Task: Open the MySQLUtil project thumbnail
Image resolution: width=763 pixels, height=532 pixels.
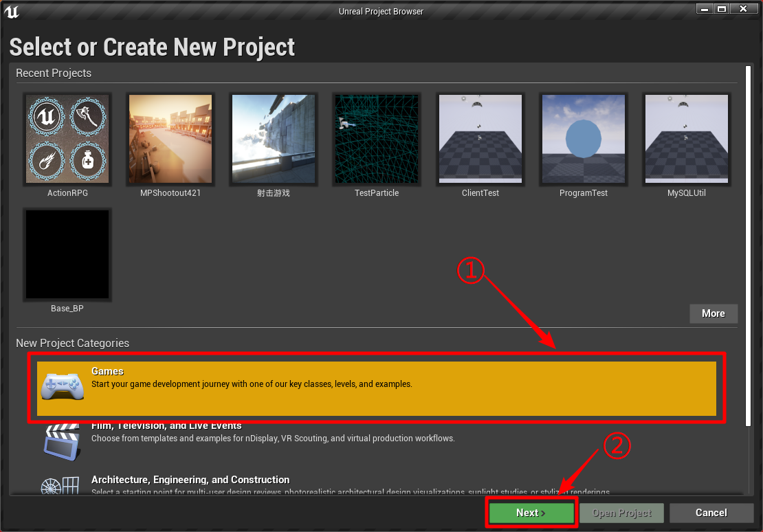Action: coord(686,139)
